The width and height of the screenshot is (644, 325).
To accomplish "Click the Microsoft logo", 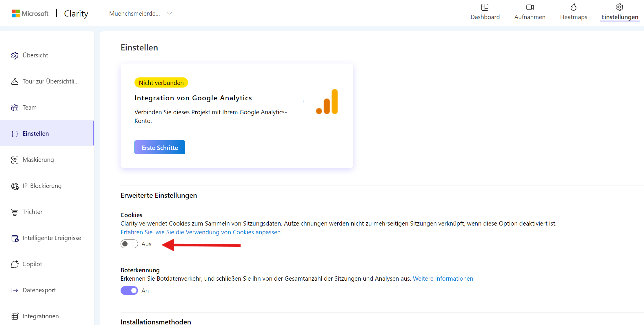I will [x=30, y=13].
